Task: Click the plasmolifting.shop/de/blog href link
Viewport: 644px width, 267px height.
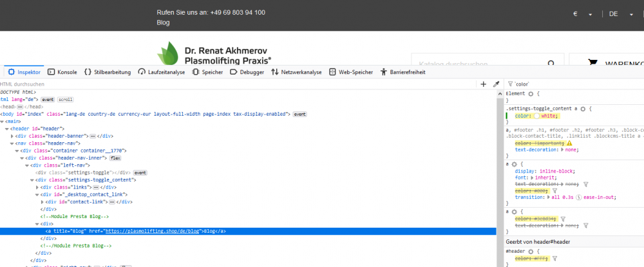Action: pos(153,231)
